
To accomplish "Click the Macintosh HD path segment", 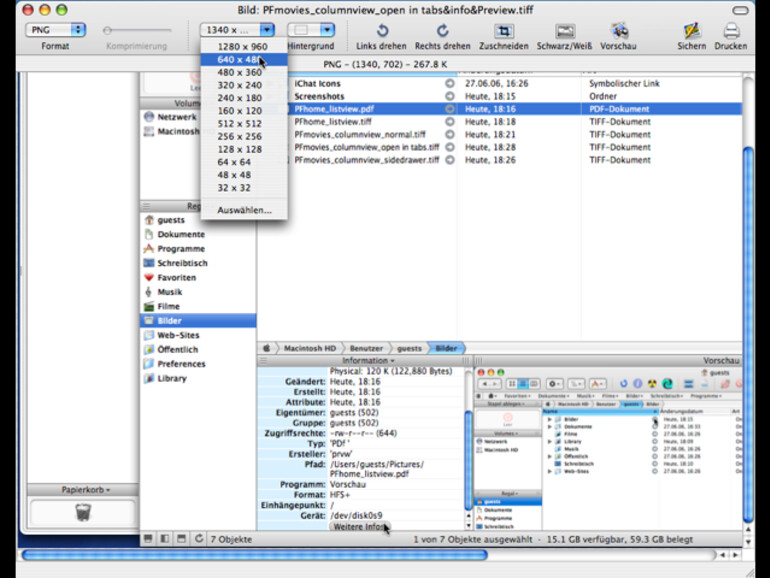I will point(308,348).
